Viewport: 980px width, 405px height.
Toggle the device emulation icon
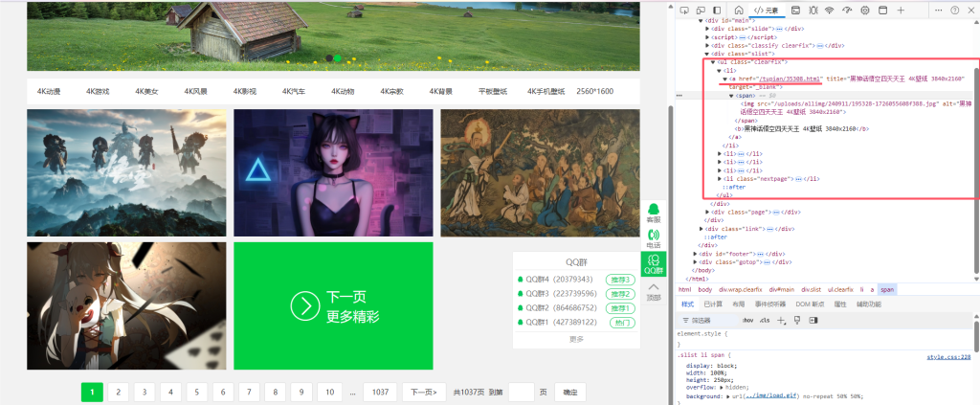701,10
